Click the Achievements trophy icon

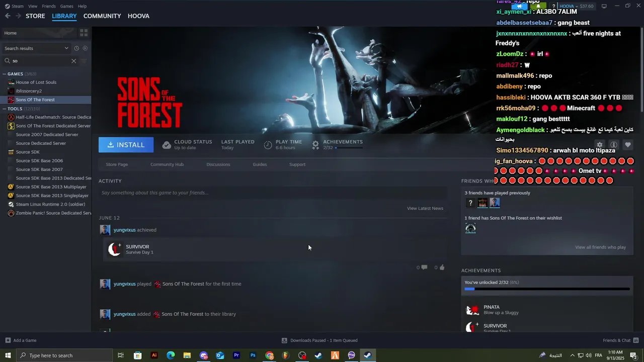[x=315, y=145]
